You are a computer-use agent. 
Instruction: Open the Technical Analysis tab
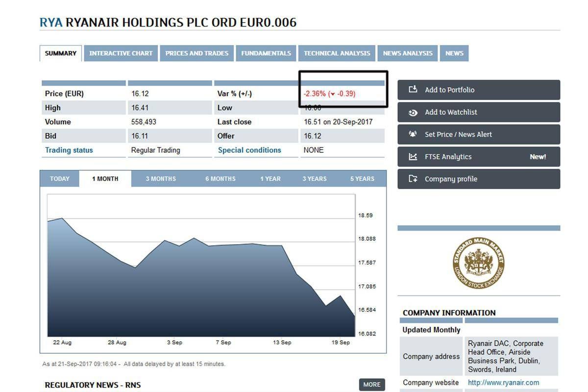tap(337, 53)
